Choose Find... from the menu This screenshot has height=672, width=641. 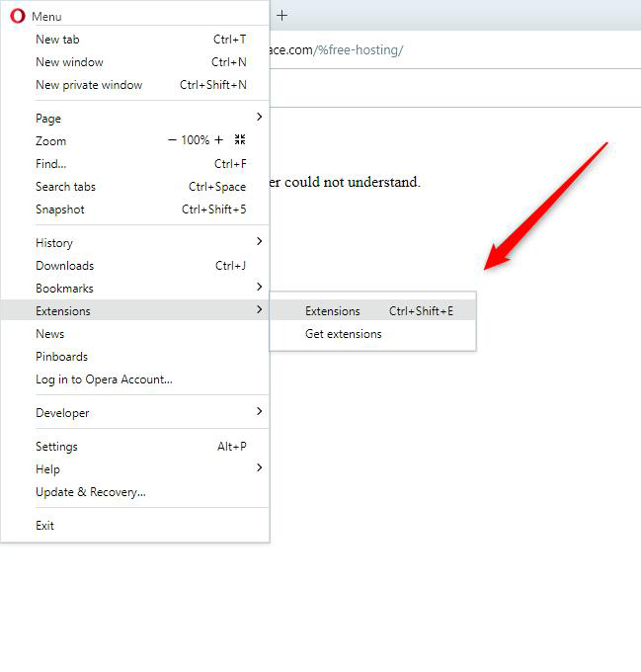pos(135,164)
